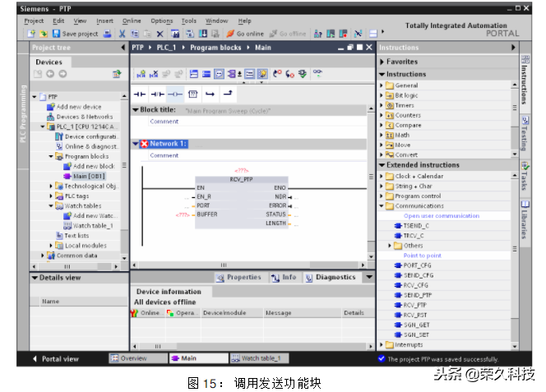Collapse the Program blocks tree node
The image size is (546, 392).
pyautogui.click(x=51, y=157)
